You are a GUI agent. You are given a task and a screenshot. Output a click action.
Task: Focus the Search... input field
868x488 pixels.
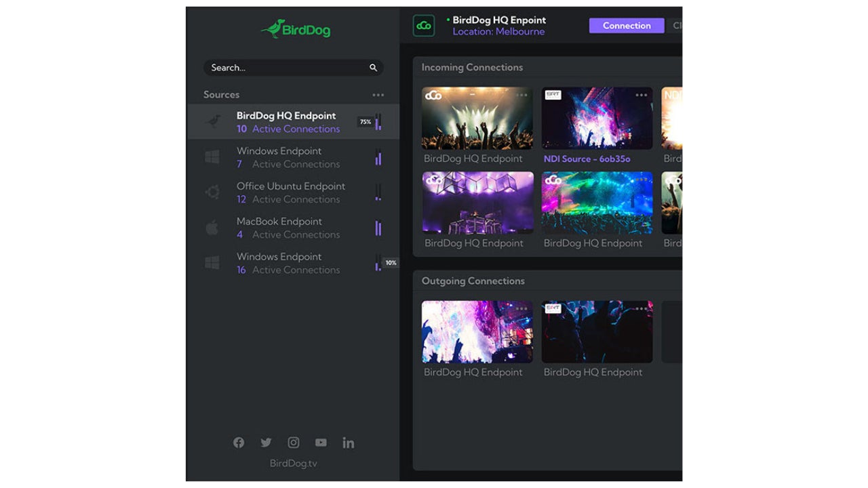click(293, 68)
